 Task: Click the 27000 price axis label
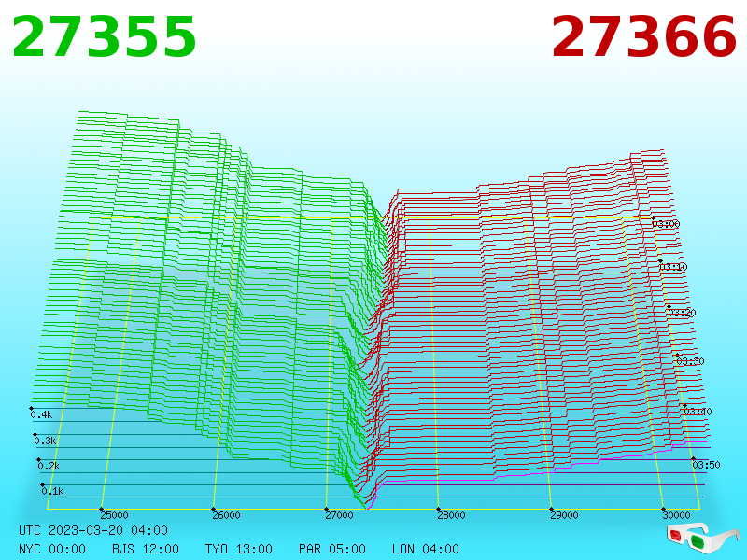(x=340, y=515)
